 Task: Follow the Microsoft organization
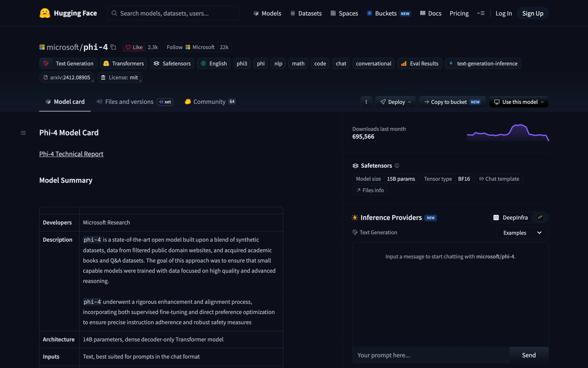pos(191,47)
